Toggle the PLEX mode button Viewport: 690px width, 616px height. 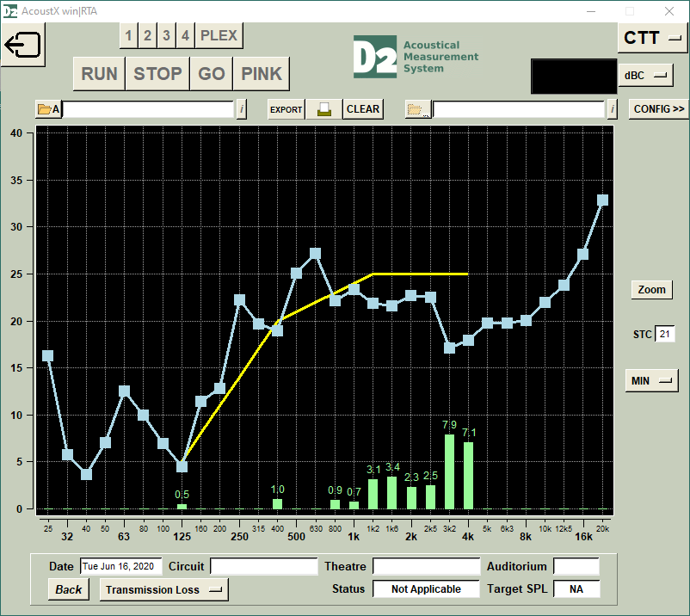(x=219, y=35)
